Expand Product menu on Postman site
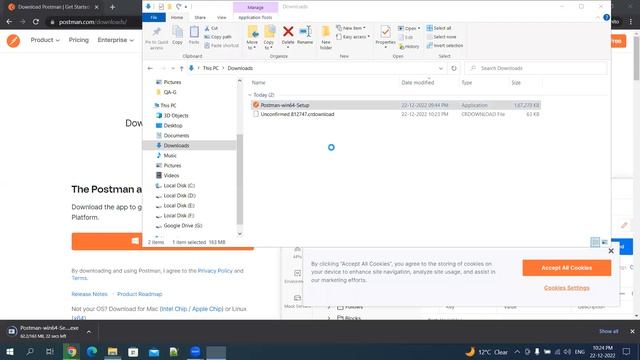This screenshot has width=640, height=360. [x=45, y=40]
